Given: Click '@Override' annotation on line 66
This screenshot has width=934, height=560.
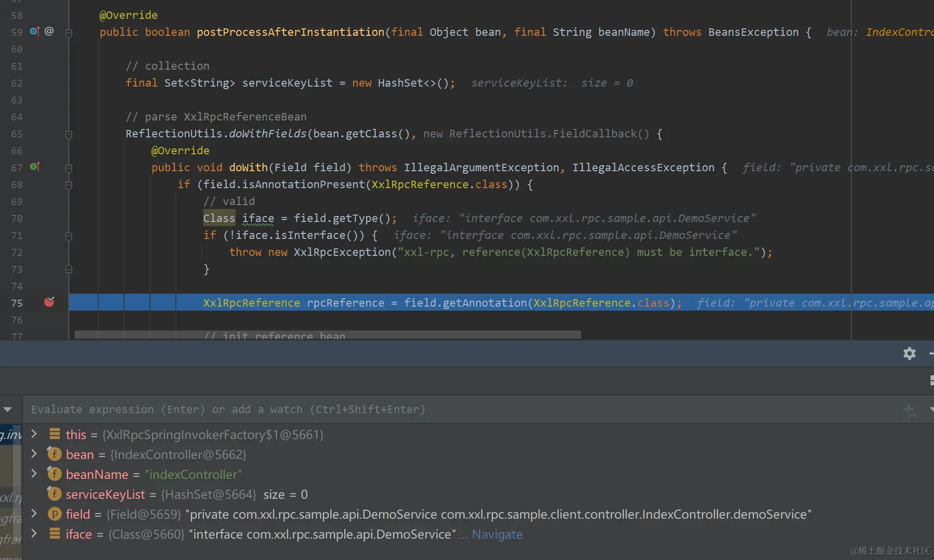Looking at the screenshot, I should click(180, 151).
